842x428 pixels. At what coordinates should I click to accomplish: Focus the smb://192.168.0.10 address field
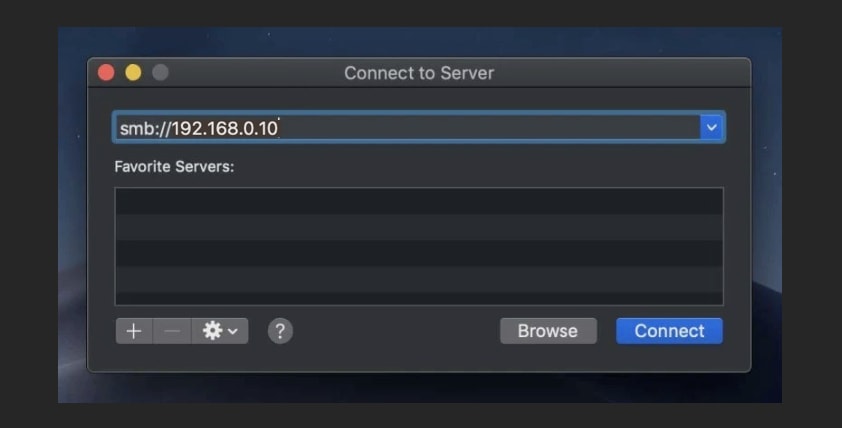pos(400,127)
